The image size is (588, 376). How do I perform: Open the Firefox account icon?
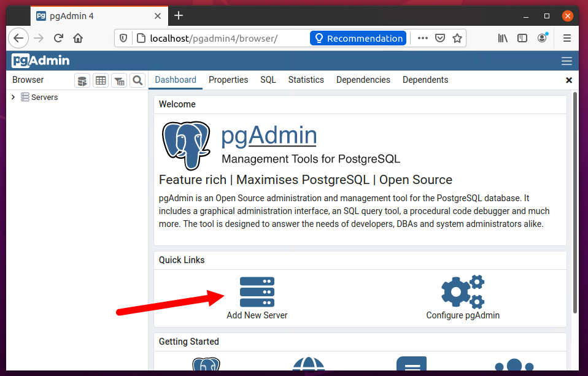[x=542, y=37]
